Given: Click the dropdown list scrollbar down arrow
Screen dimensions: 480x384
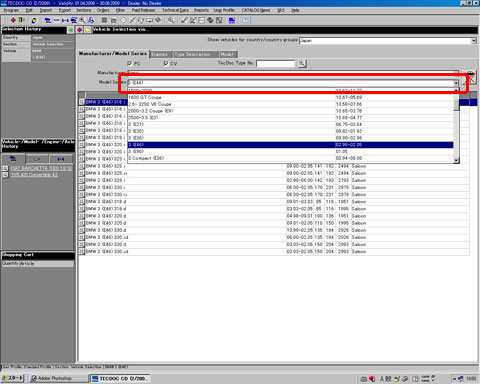Looking at the screenshot, I should [456, 161].
